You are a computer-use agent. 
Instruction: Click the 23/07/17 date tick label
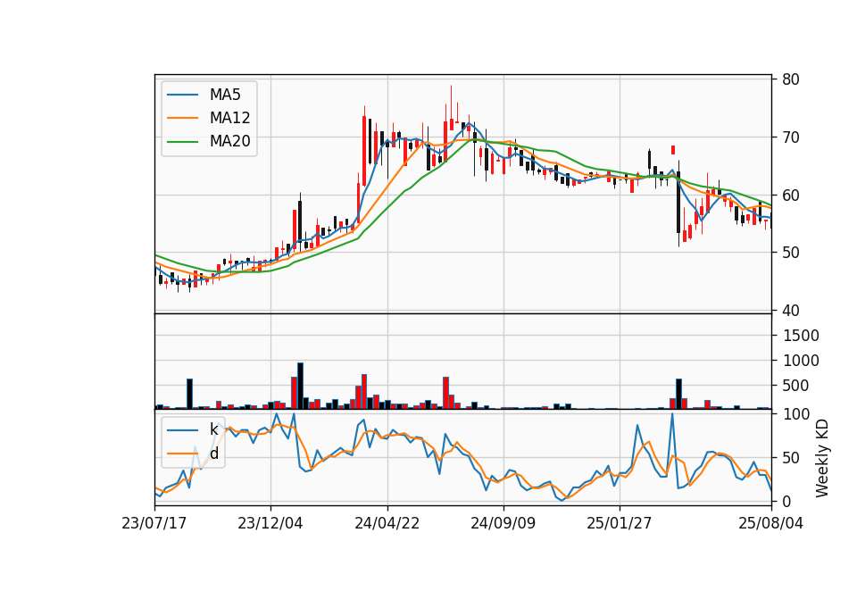(x=154, y=523)
